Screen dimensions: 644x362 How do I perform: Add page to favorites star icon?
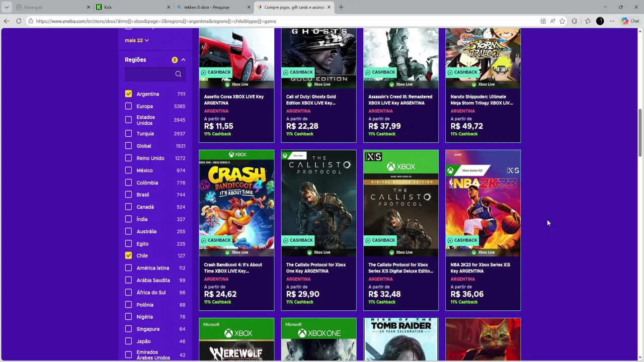click(x=562, y=21)
